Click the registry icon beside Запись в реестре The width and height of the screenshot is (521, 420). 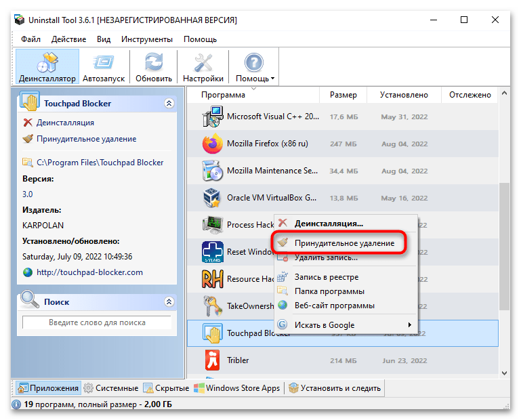pyautogui.click(x=283, y=276)
